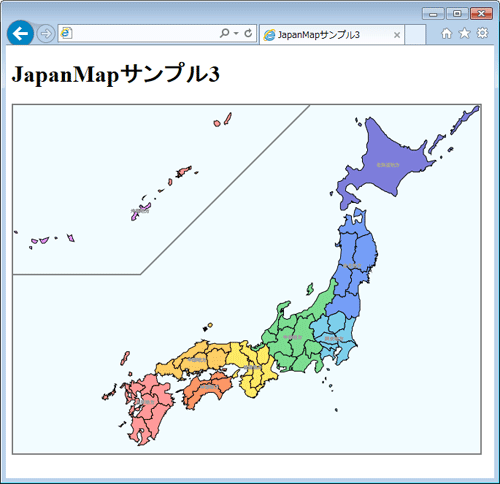
Task: Open the Tools gear icon menu
Action: [482, 33]
